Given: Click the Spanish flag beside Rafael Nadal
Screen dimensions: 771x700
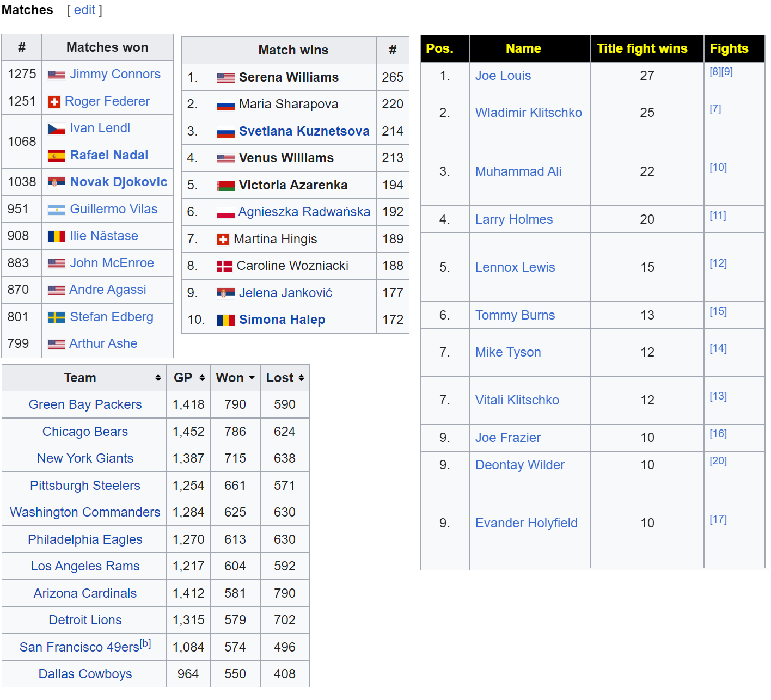Looking at the screenshot, I should [57, 156].
